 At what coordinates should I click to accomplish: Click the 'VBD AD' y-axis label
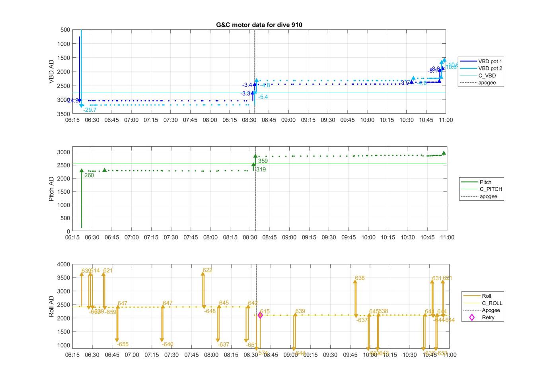(51, 72)
